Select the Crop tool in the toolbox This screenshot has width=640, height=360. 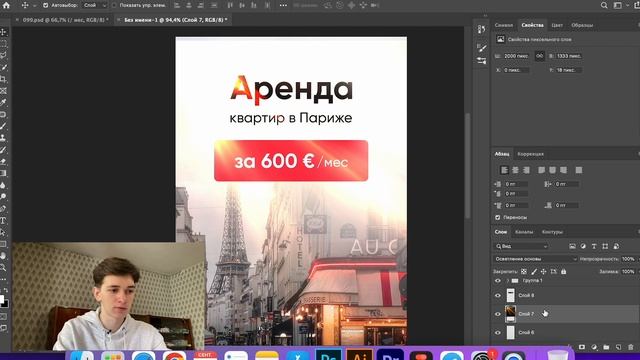[x=3, y=79]
